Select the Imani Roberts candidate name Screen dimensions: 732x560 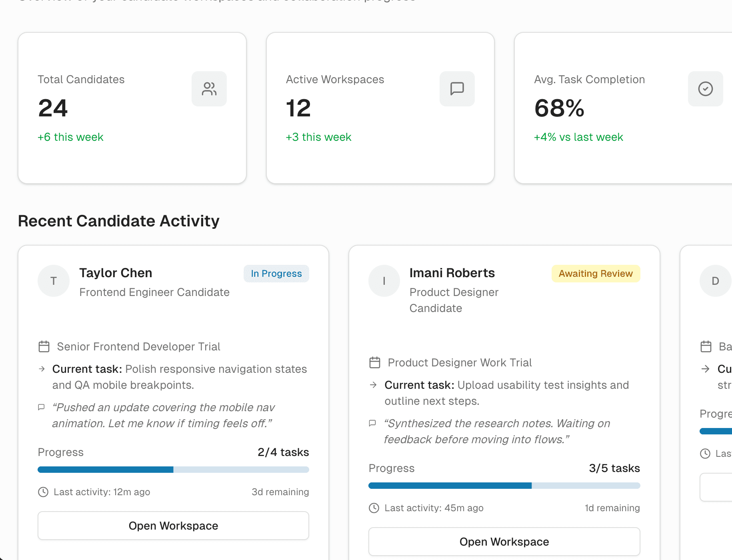tap(452, 273)
